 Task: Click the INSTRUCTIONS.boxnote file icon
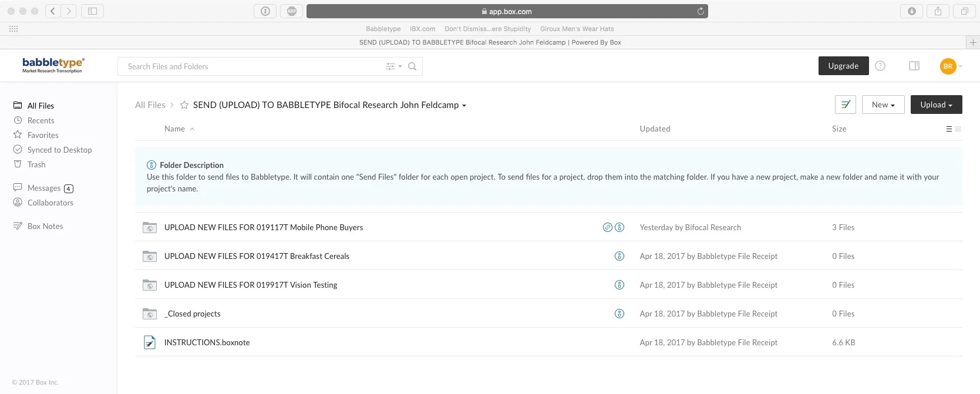pyautogui.click(x=150, y=342)
